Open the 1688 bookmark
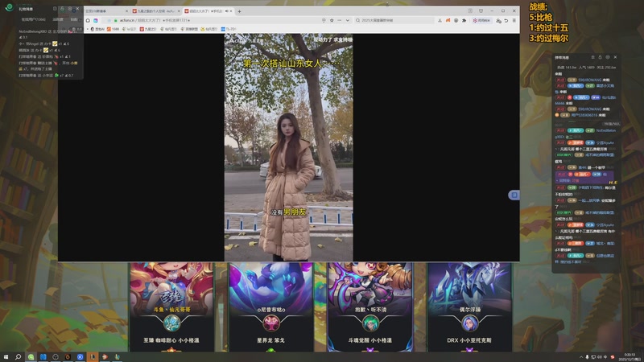 tap(114, 29)
